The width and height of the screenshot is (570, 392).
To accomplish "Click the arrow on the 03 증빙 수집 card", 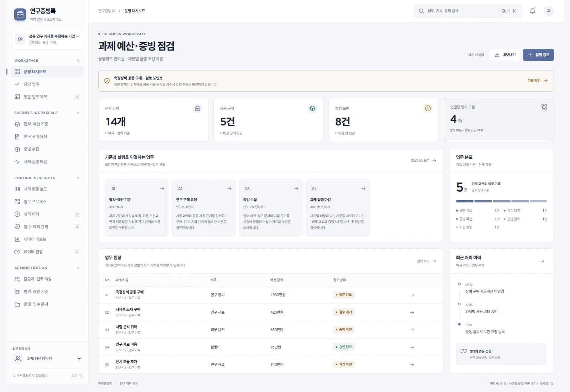I will (296, 189).
